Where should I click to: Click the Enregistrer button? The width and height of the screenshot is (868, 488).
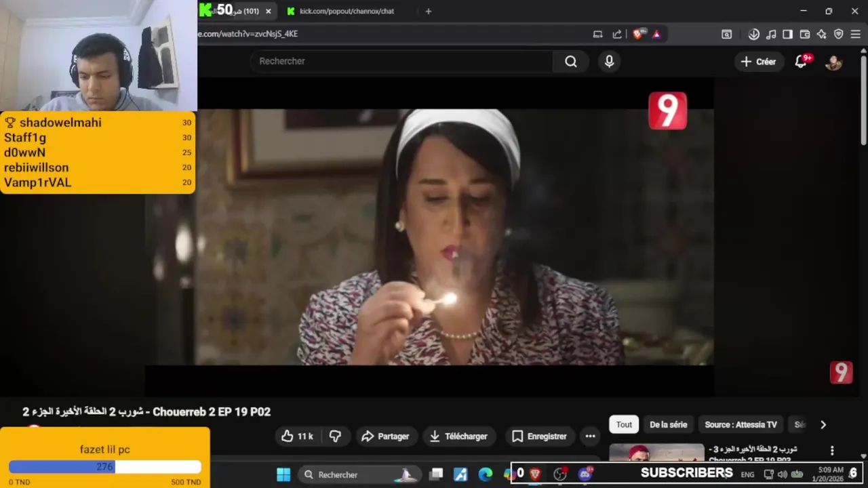coord(539,436)
